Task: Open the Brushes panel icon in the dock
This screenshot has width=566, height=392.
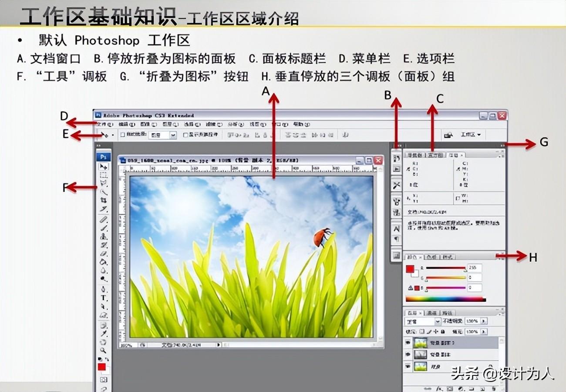Action: click(x=397, y=202)
